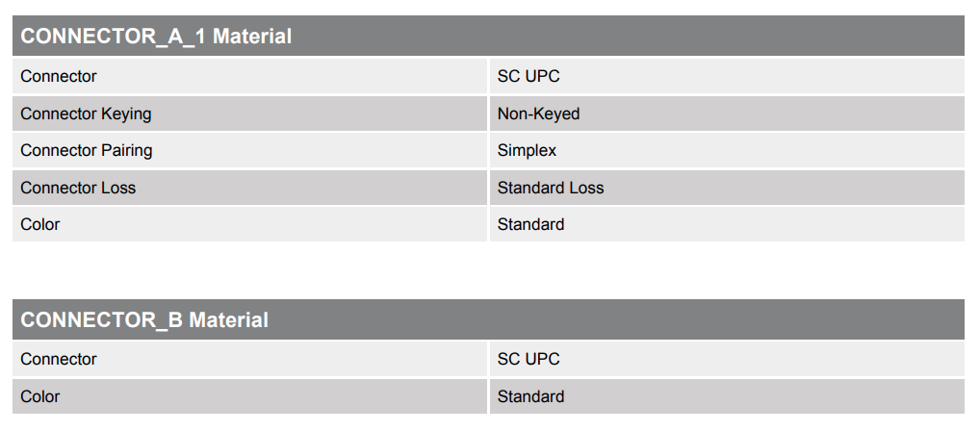Click the Standard Loss value cell
Image resolution: width=980 pixels, height=431 pixels.
point(551,188)
